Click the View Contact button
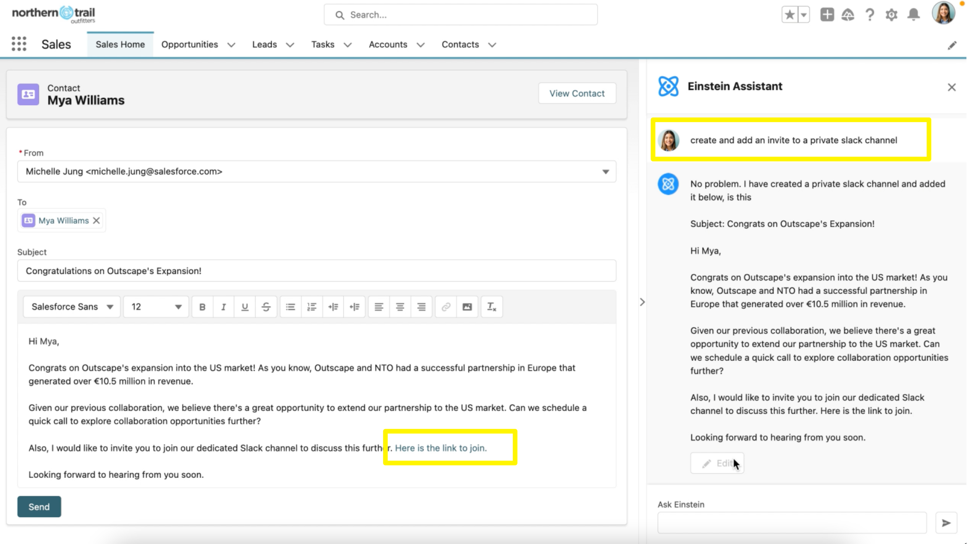This screenshot has height=544, width=980. coord(577,93)
